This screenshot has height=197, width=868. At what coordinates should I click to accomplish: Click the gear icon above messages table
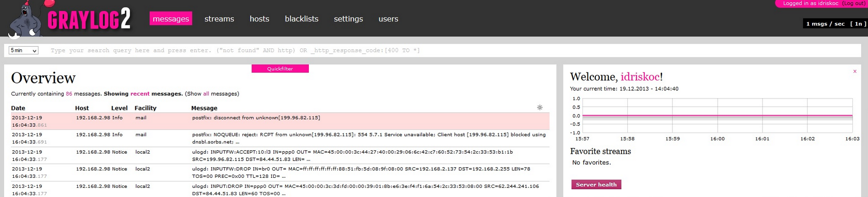(x=539, y=108)
